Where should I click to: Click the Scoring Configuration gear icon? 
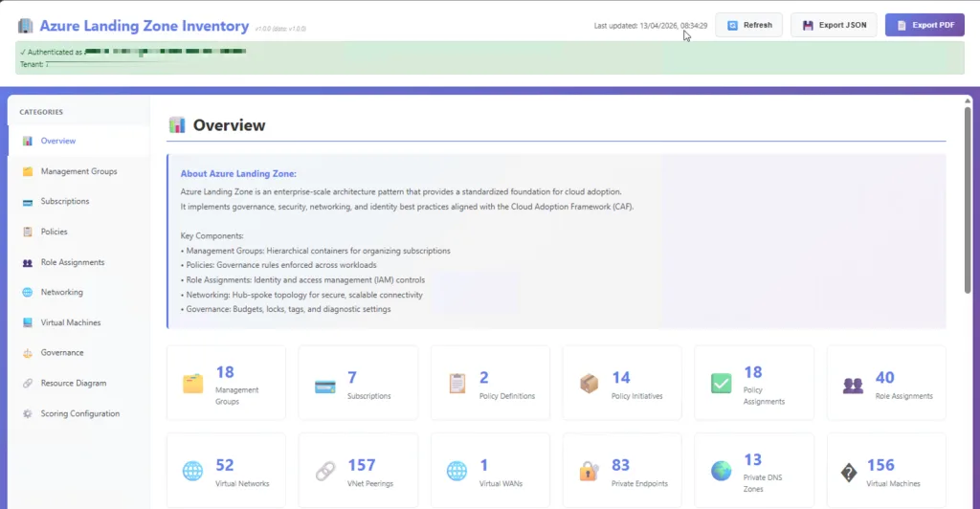[x=28, y=414]
